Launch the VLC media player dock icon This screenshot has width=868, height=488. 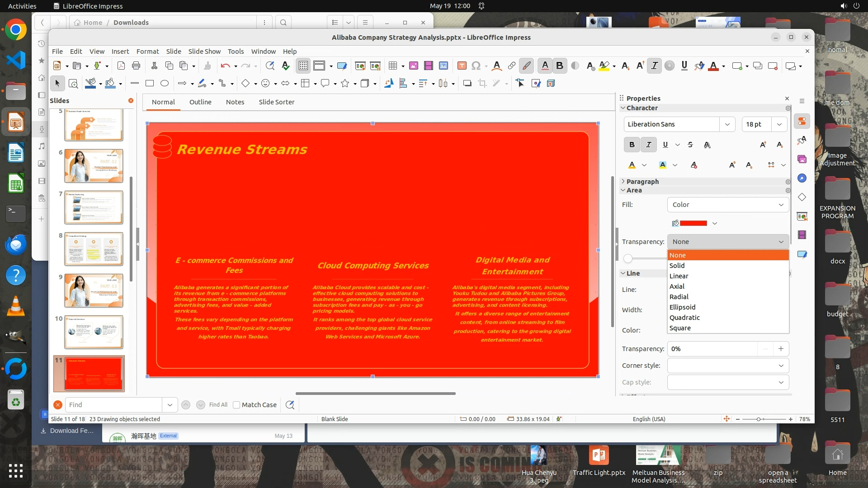pyautogui.click(x=16, y=307)
